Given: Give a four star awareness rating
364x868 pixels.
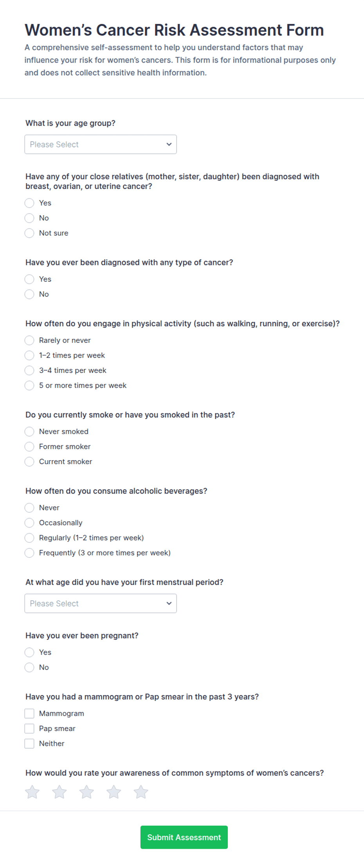Looking at the screenshot, I should click(114, 792).
